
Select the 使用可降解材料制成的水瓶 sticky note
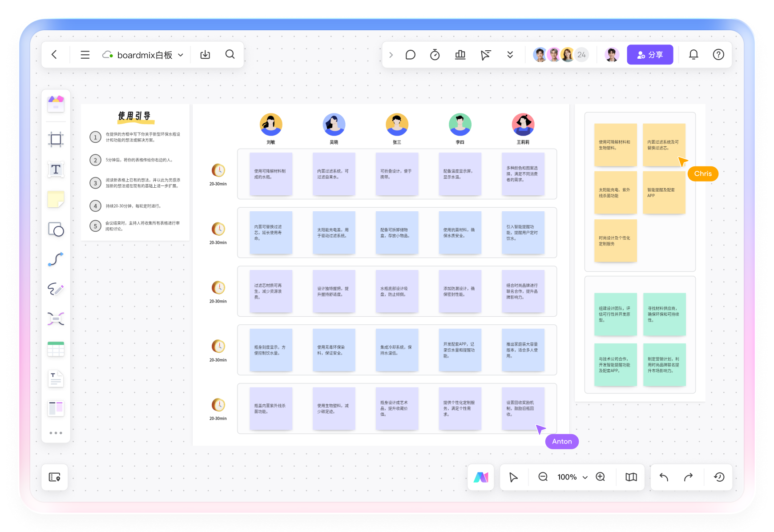pos(271,174)
